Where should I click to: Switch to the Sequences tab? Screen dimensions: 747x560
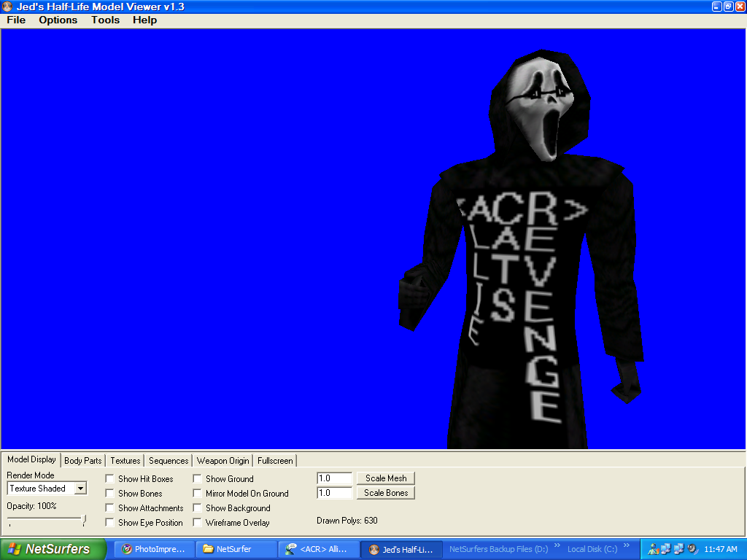point(169,461)
